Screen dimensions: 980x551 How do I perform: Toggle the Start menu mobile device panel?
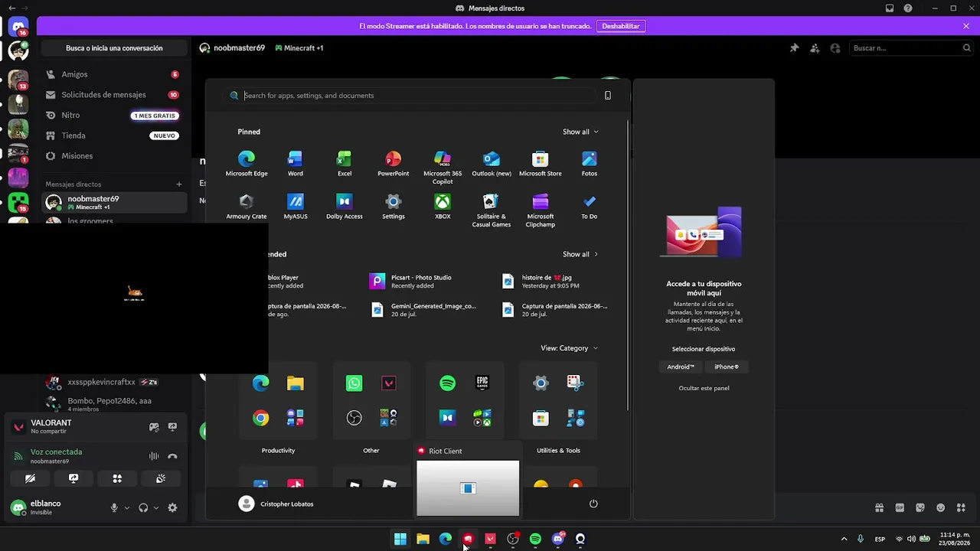(x=608, y=96)
